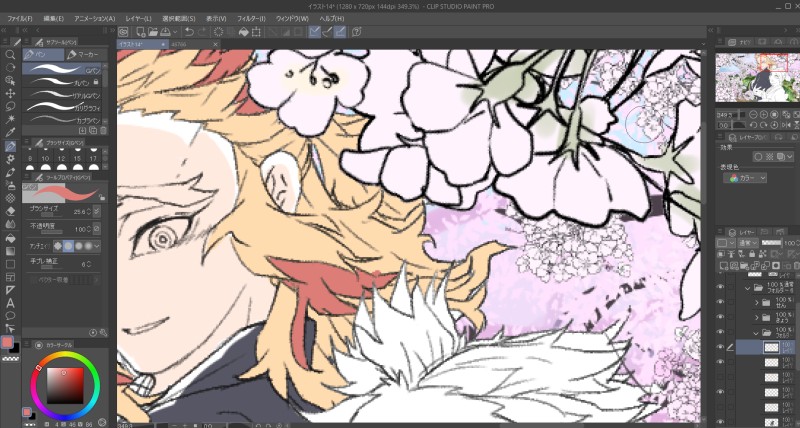Switch to the 46766 canvas tab
Viewport: 800px width, 428px height.
pos(194,45)
